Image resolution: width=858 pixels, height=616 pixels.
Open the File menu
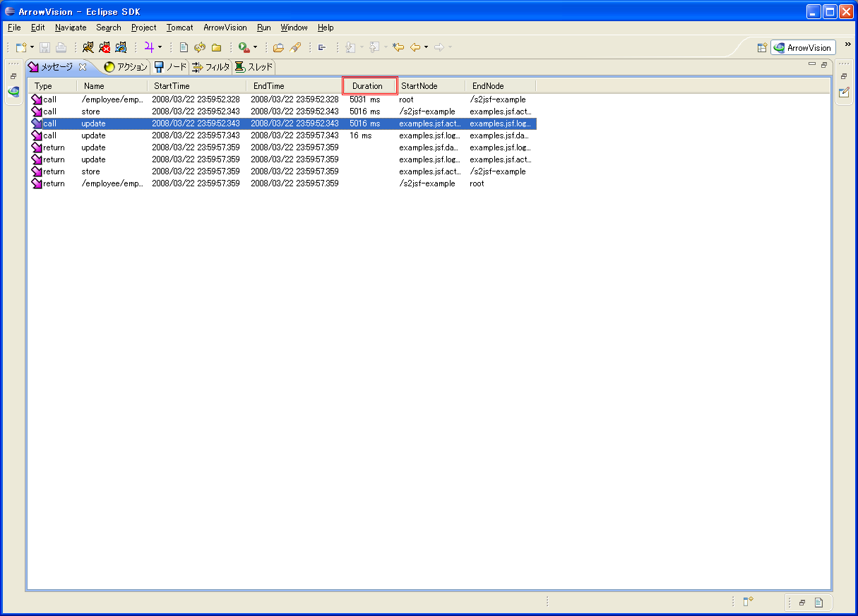click(x=14, y=28)
